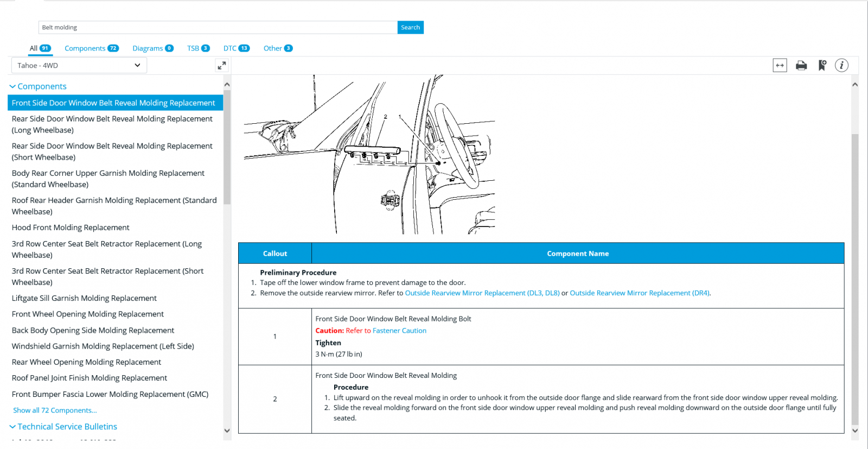Open Rear Side Door Belt Molding (Short Wheelbase)

point(112,151)
